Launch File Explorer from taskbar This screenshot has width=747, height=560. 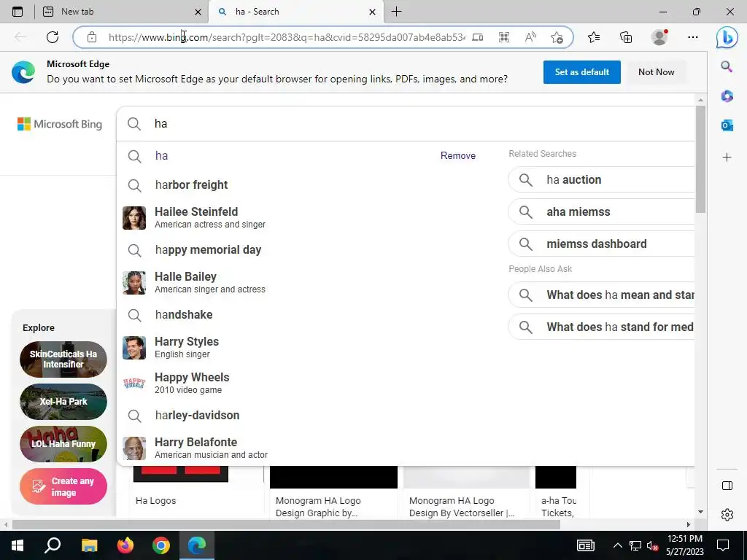pyautogui.click(x=89, y=545)
